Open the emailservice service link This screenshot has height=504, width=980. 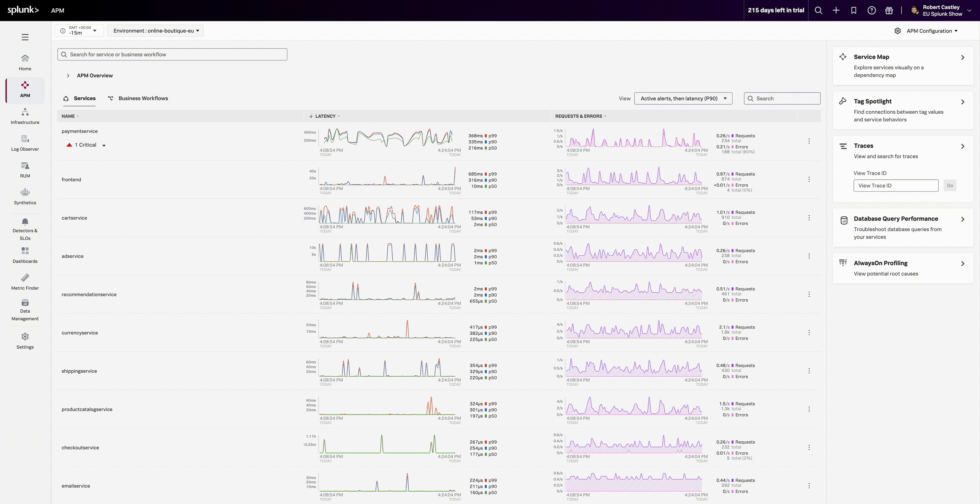76,486
